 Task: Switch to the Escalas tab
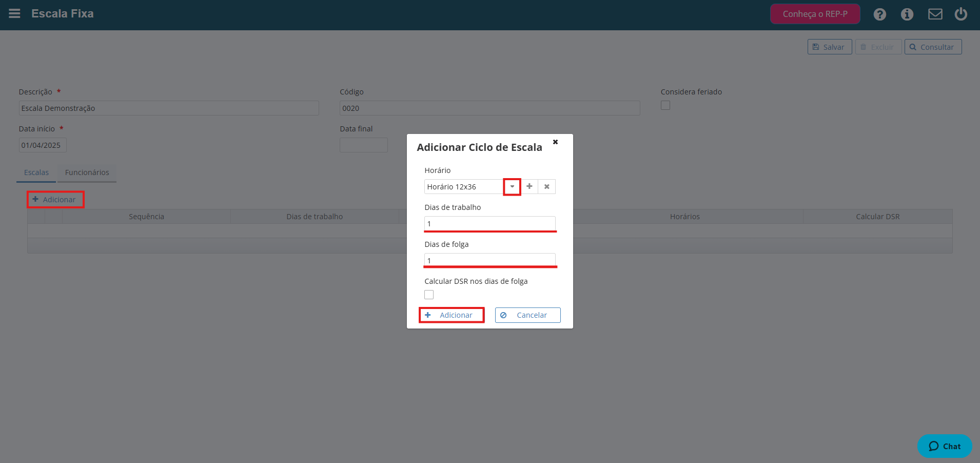click(x=36, y=172)
